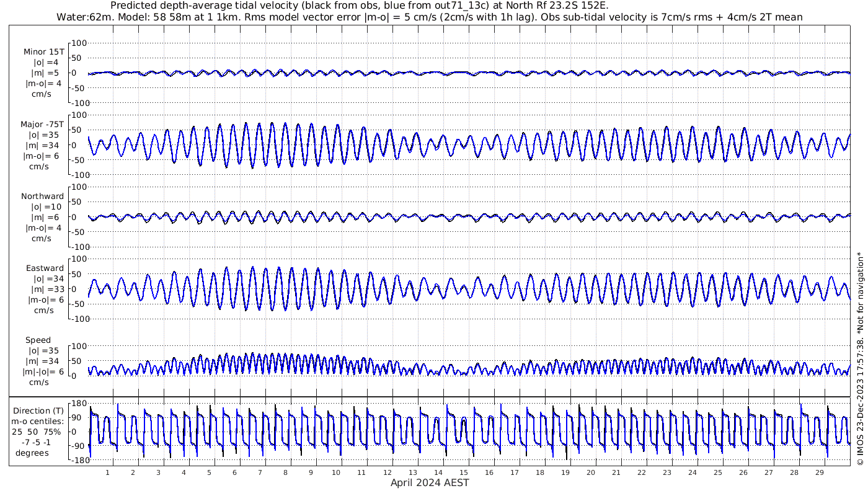Select the 'Minor 15T' panel label
This screenshot has height=496, width=868.
tap(43, 52)
